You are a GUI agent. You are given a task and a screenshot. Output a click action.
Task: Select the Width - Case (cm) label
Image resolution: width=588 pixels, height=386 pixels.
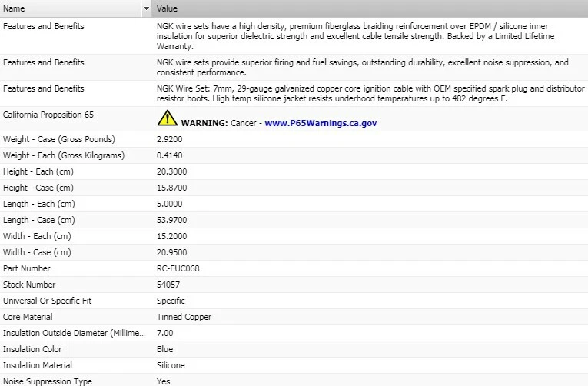[x=37, y=252]
